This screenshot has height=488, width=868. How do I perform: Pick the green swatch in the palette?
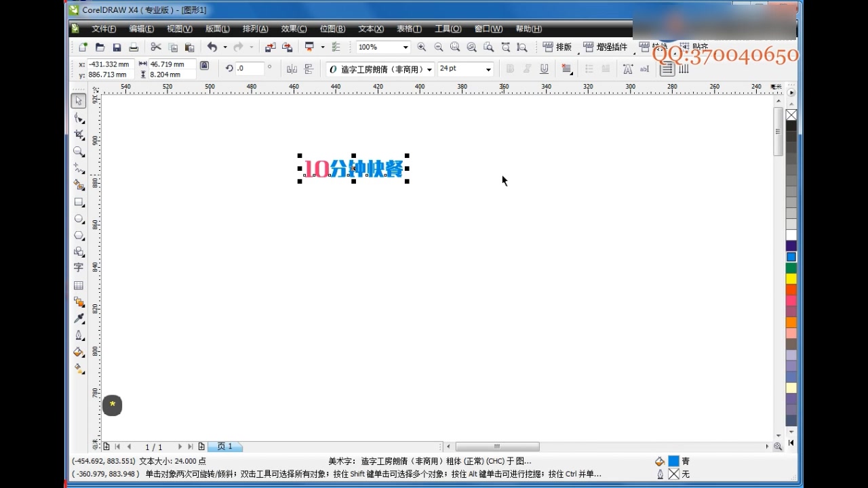(x=791, y=268)
